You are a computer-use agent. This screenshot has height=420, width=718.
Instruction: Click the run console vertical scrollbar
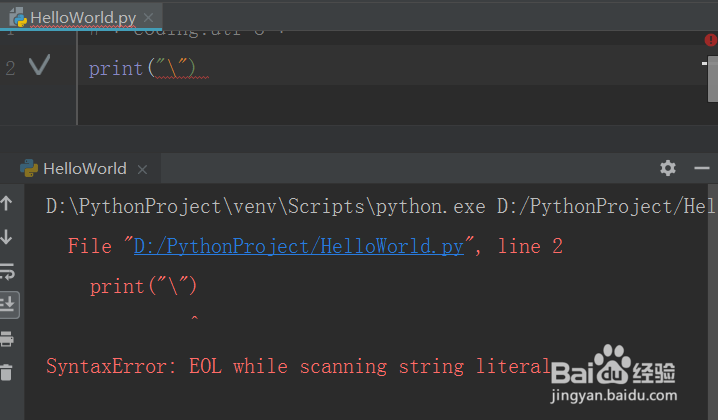pyautogui.click(x=713, y=302)
